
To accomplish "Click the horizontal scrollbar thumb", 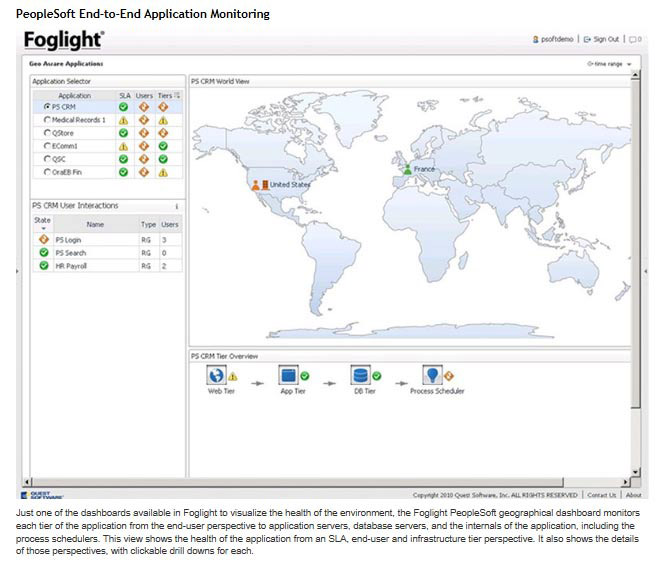I will point(298,482).
